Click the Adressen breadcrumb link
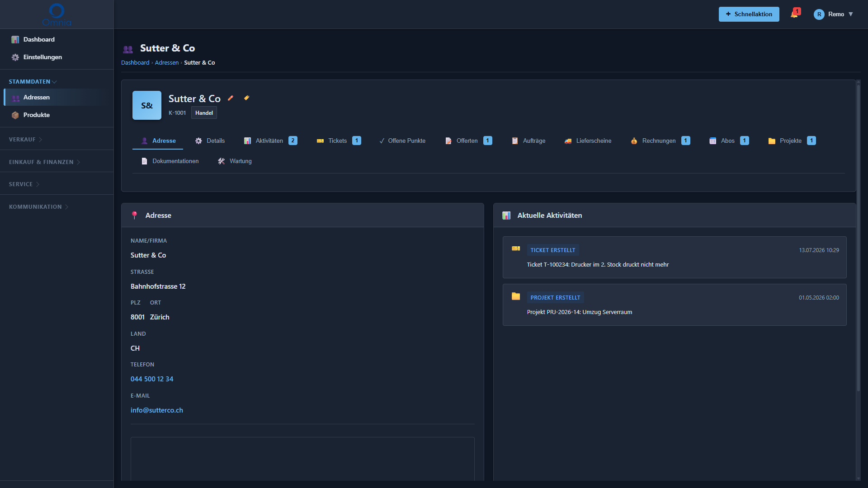 (x=167, y=63)
